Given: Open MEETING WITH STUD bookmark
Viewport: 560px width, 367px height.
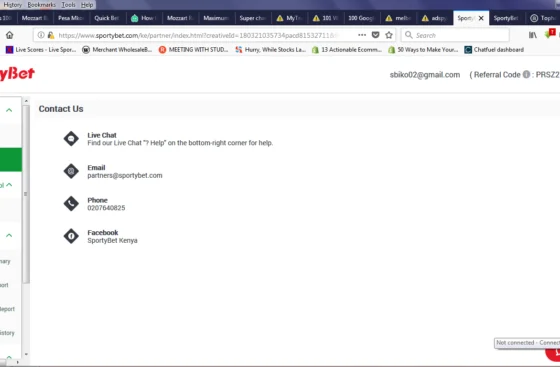Looking at the screenshot, I should [x=193, y=50].
